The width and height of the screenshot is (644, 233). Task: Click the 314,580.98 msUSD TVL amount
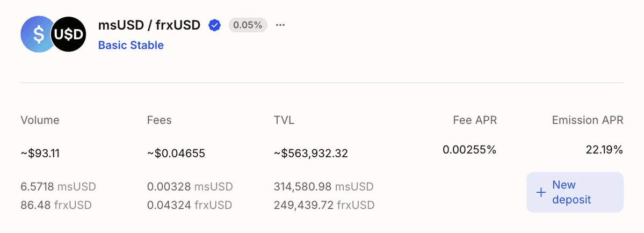(x=323, y=187)
